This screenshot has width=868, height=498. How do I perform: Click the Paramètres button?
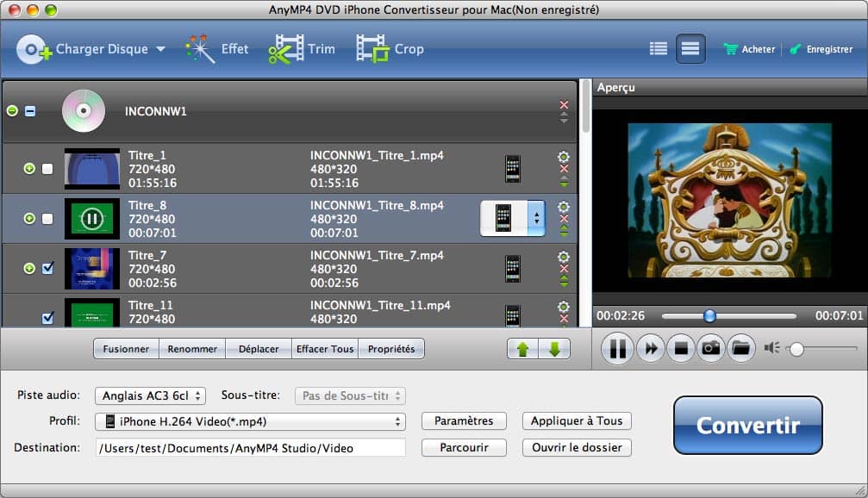click(x=464, y=421)
